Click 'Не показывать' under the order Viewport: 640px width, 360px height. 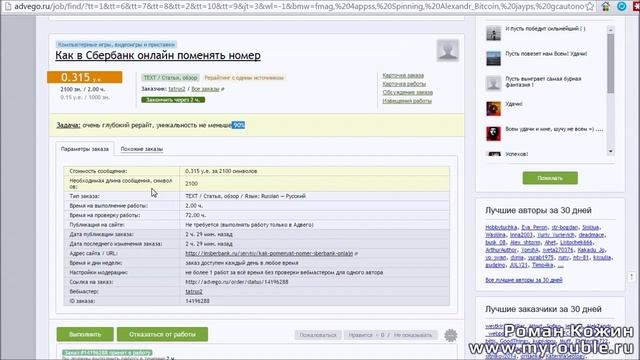point(413,335)
